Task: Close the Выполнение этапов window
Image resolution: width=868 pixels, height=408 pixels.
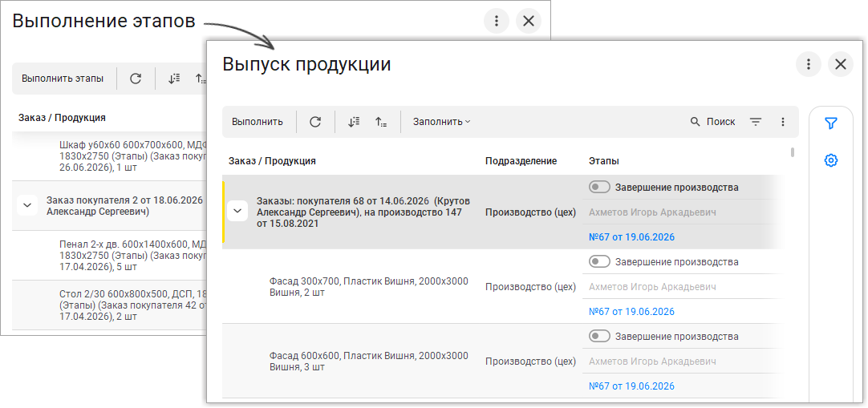Action: click(x=529, y=21)
